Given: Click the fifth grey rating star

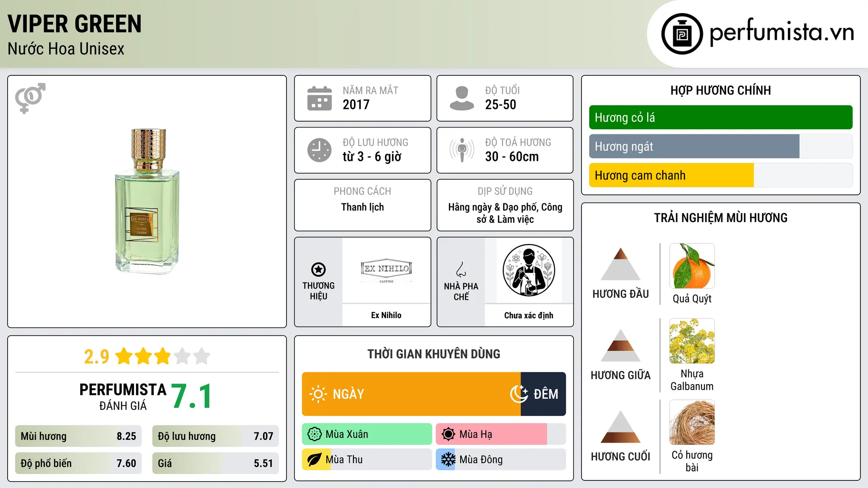Looking at the screenshot, I should tap(202, 356).
